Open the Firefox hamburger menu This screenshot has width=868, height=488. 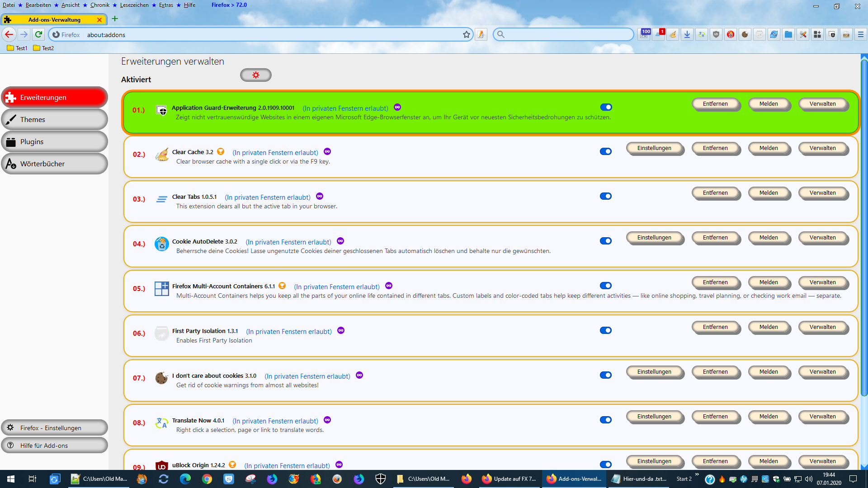pos(860,34)
